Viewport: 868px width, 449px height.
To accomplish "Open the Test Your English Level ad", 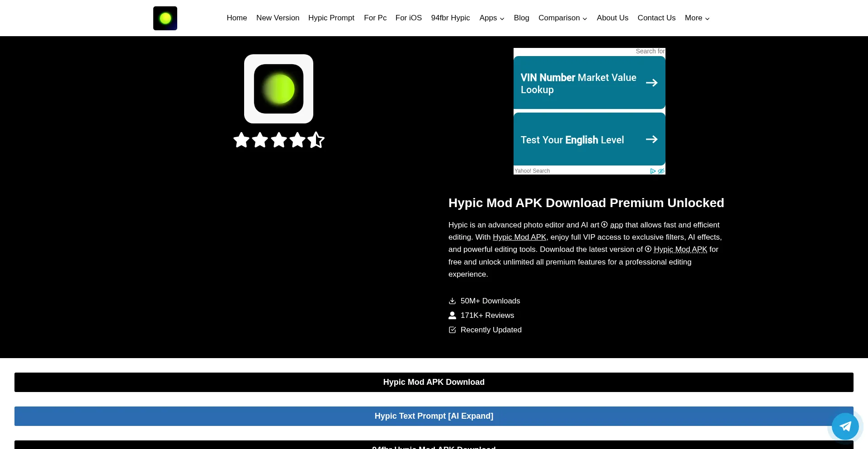I will (590, 139).
